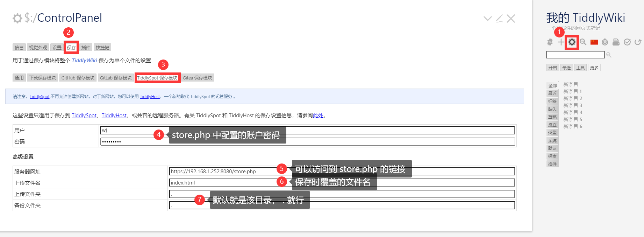Click the 此处 reference link
This screenshot has height=237, width=644.
point(318,116)
